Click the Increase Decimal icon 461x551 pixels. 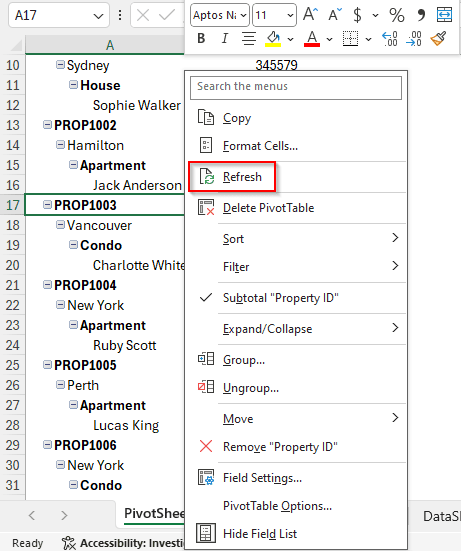389,38
